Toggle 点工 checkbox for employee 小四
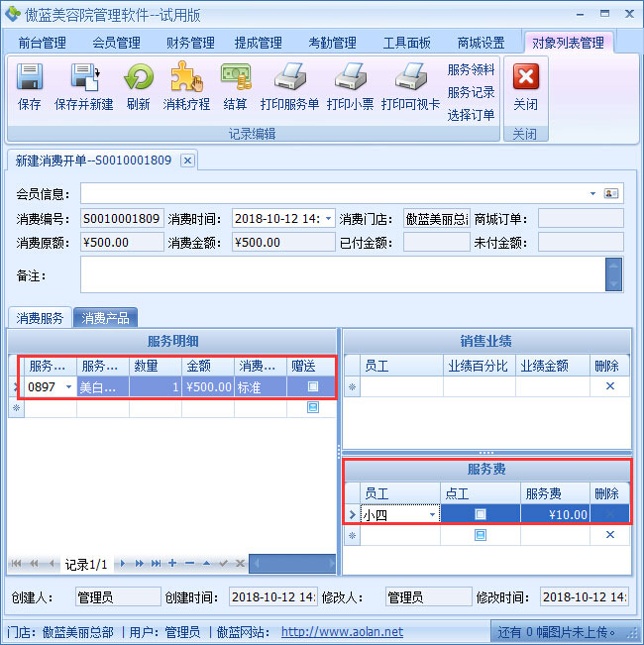Image resolution: width=644 pixels, height=645 pixels. coord(481,514)
